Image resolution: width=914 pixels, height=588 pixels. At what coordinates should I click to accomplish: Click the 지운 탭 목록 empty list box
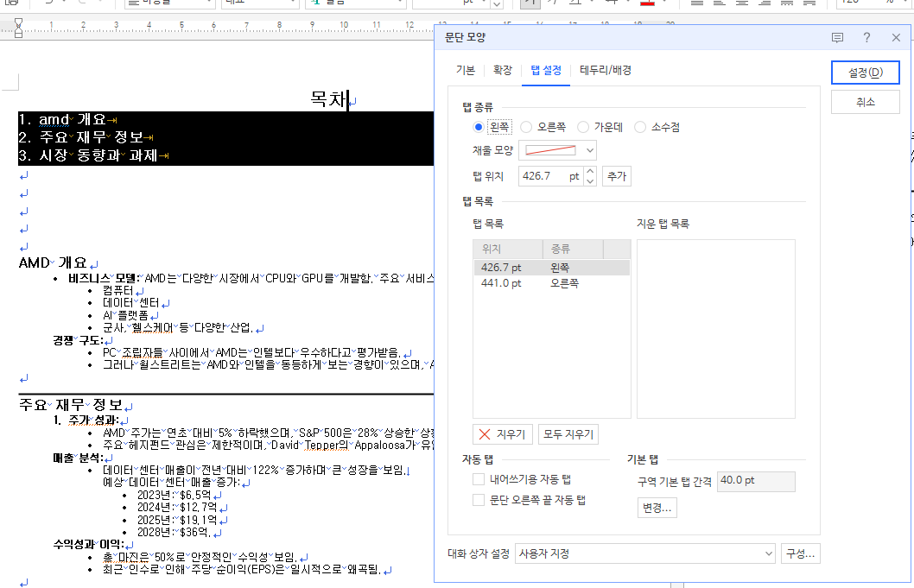tap(716, 329)
